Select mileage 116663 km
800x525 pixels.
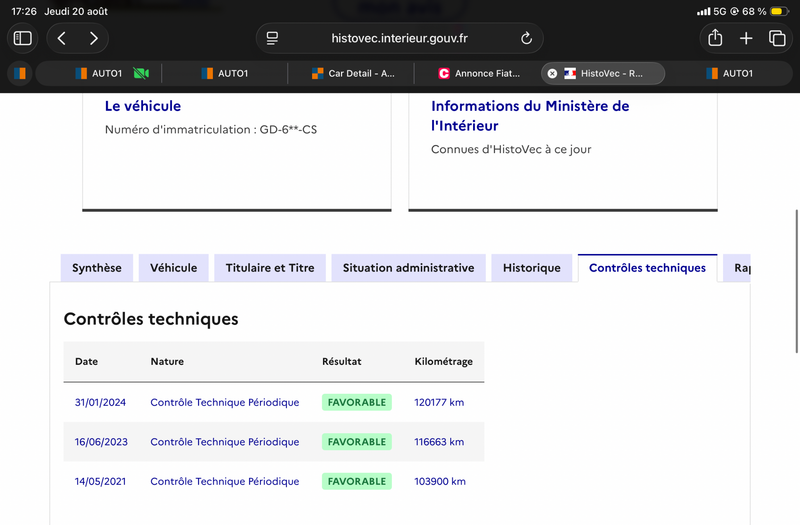pos(439,442)
